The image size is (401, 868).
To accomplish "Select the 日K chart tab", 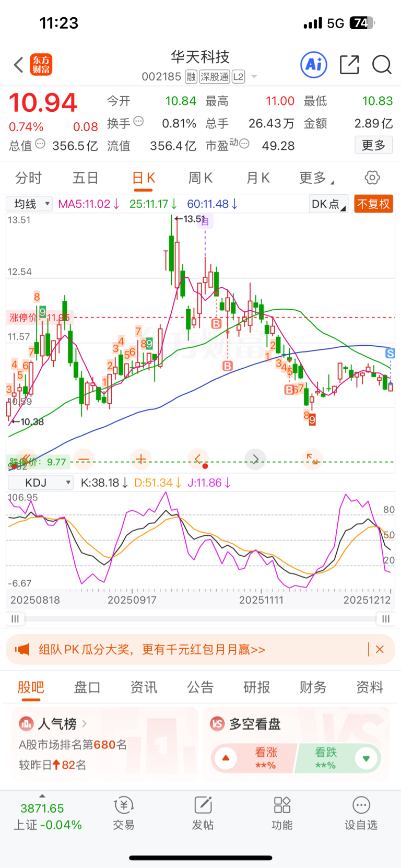I will pyautogui.click(x=144, y=178).
